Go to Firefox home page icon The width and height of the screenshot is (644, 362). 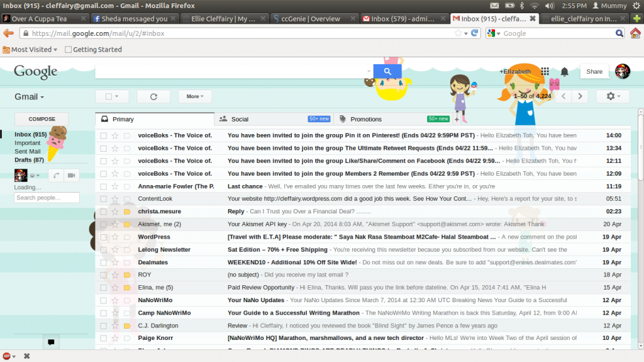coord(635,33)
